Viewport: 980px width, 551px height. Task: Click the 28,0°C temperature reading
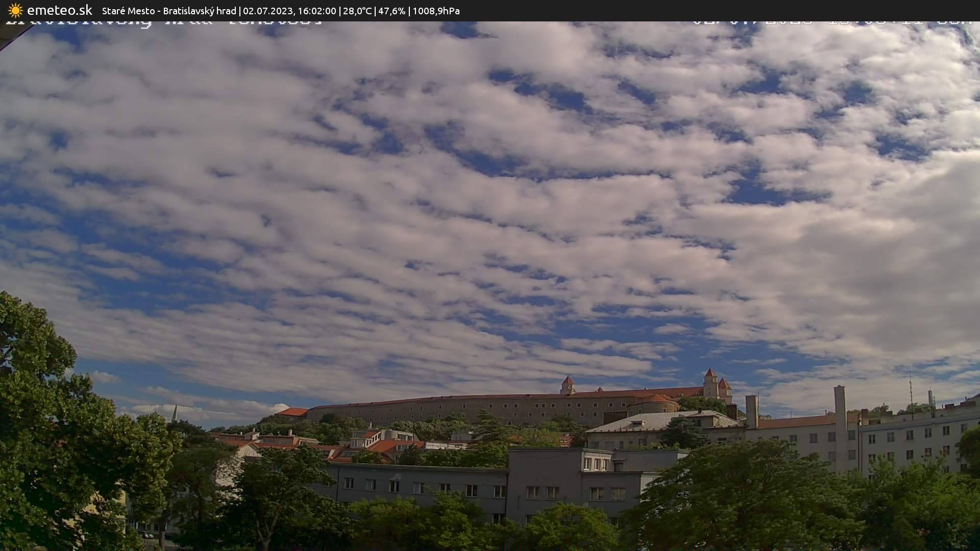[x=357, y=11]
